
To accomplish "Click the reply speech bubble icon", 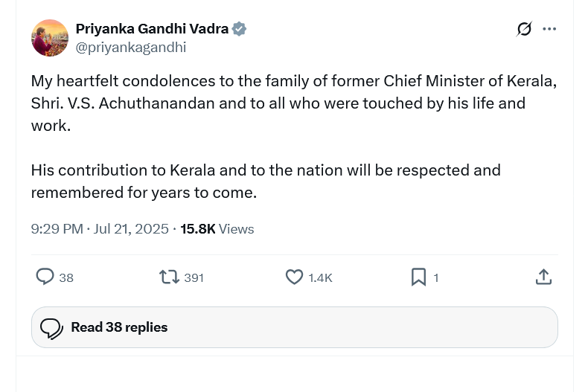I will (45, 277).
